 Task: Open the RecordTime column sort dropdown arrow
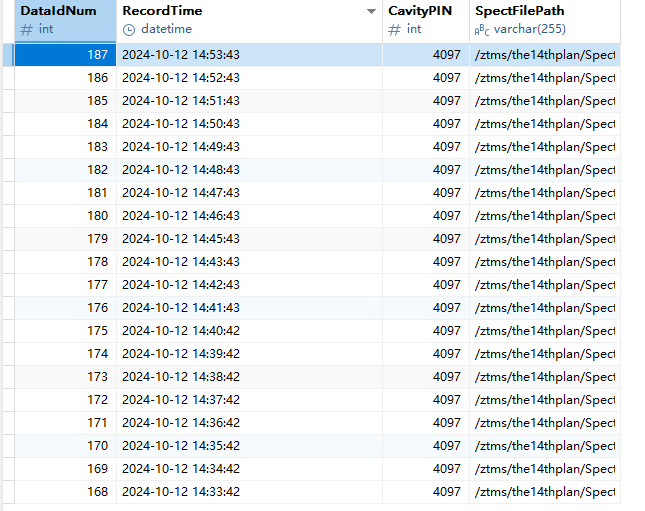click(371, 11)
